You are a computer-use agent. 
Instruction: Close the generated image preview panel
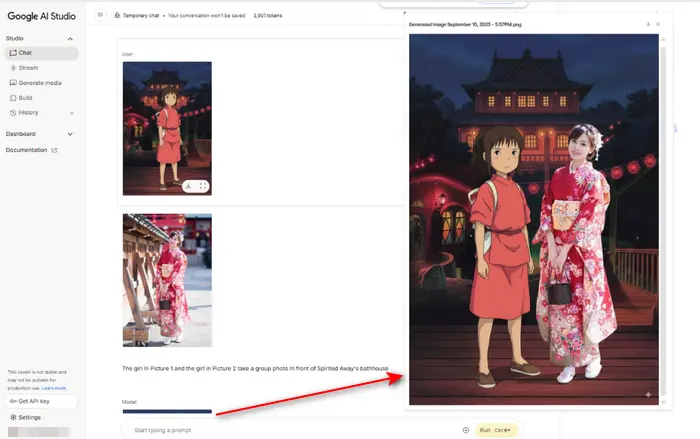pos(658,24)
